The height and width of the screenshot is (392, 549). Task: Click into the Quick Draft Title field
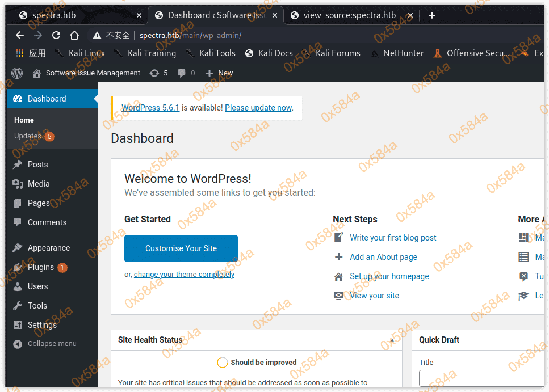pyautogui.click(x=481, y=378)
